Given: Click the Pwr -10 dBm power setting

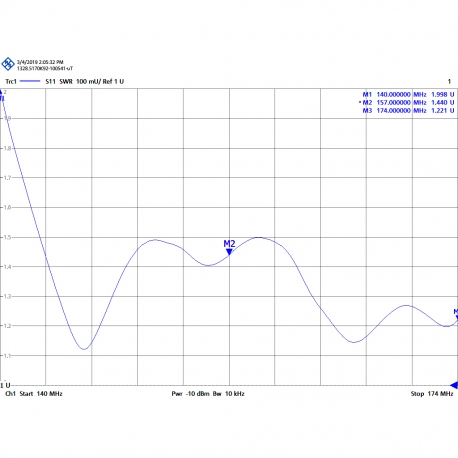Looking at the screenshot, I should pos(190,394).
